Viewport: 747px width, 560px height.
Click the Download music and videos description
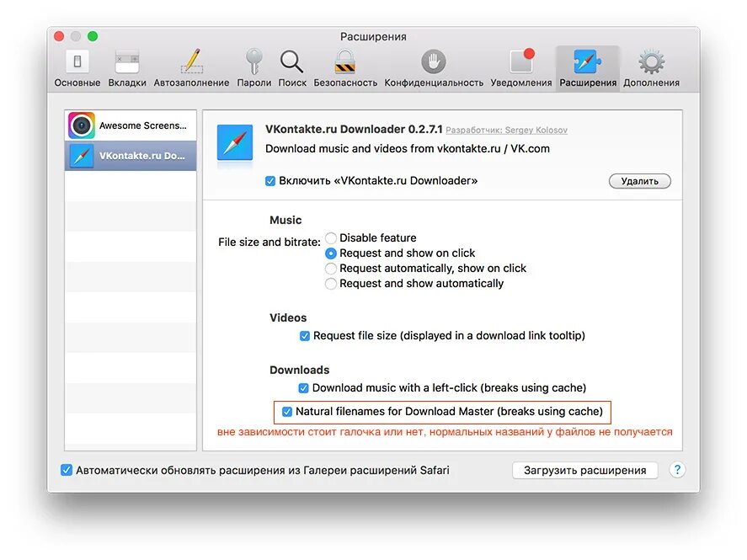point(408,148)
